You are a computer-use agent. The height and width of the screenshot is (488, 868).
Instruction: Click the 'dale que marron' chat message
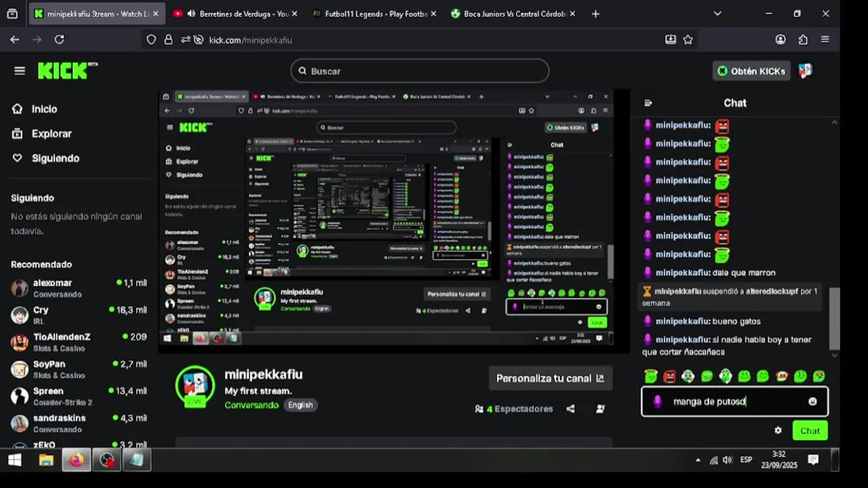coord(744,272)
